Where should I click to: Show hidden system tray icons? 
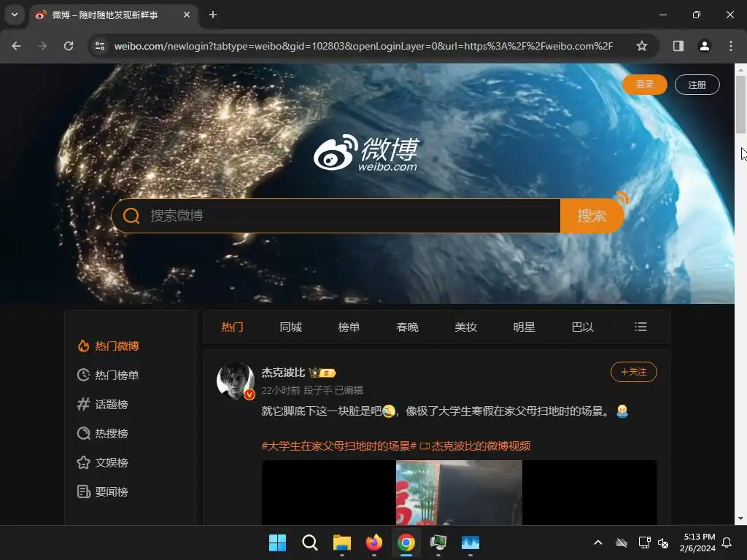pyautogui.click(x=598, y=542)
